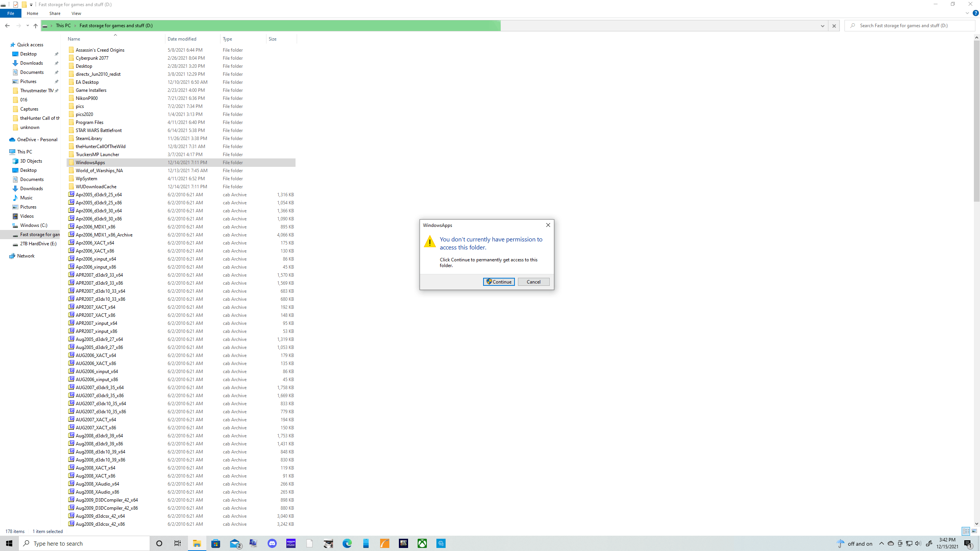Switch to details view layout icon
980x551 pixels.
[966, 531]
